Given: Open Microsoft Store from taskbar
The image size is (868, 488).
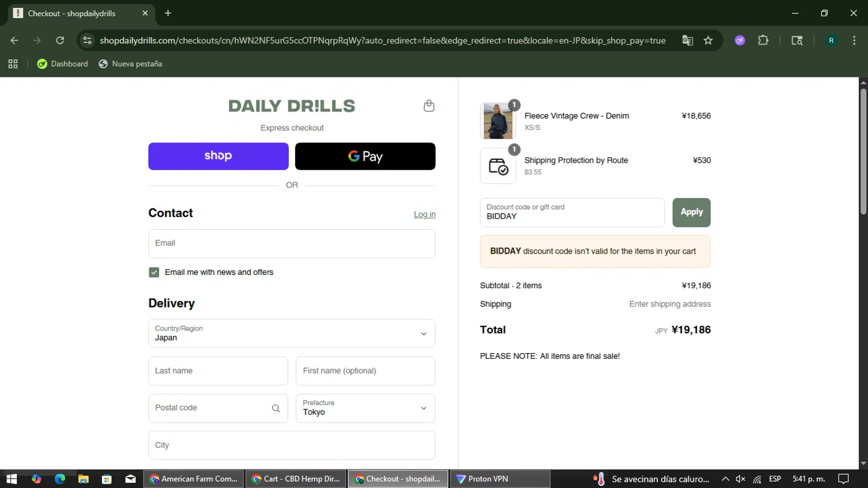Looking at the screenshot, I should coord(106,479).
